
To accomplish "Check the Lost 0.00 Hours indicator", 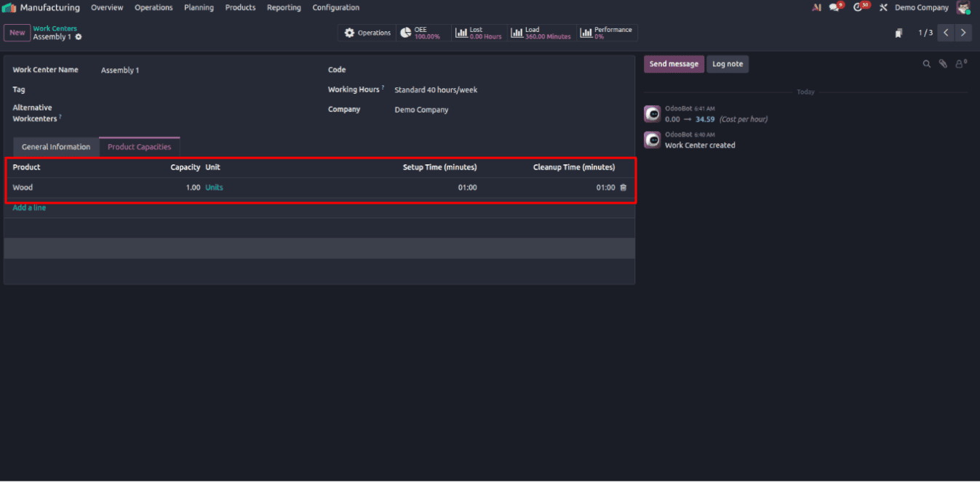I will (479, 32).
